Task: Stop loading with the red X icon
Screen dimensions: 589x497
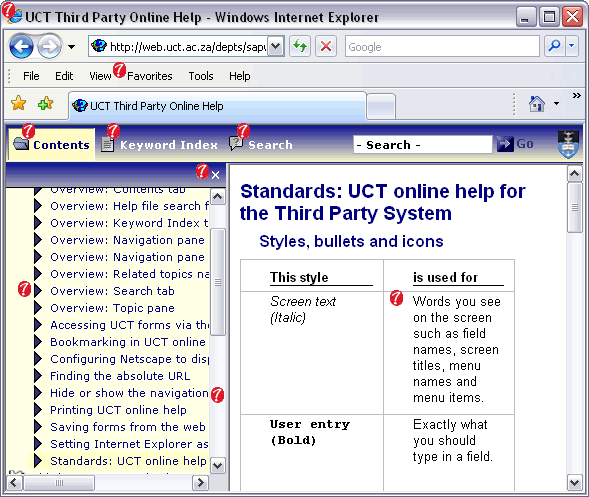Action: coord(326,47)
